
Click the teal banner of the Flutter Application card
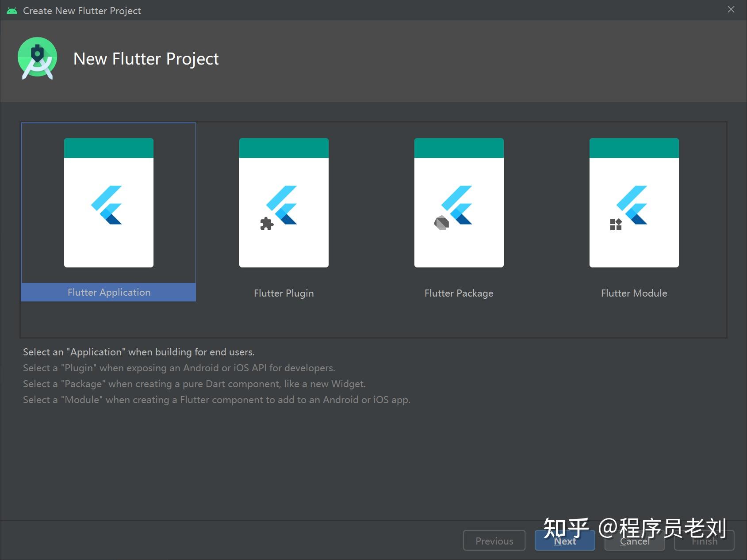point(108,147)
